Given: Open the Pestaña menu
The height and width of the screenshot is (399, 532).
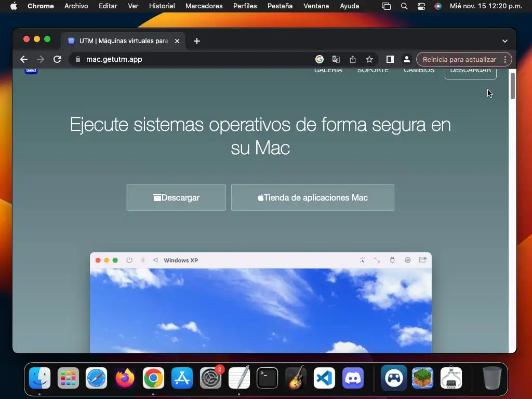Looking at the screenshot, I should [x=280, y=6].
